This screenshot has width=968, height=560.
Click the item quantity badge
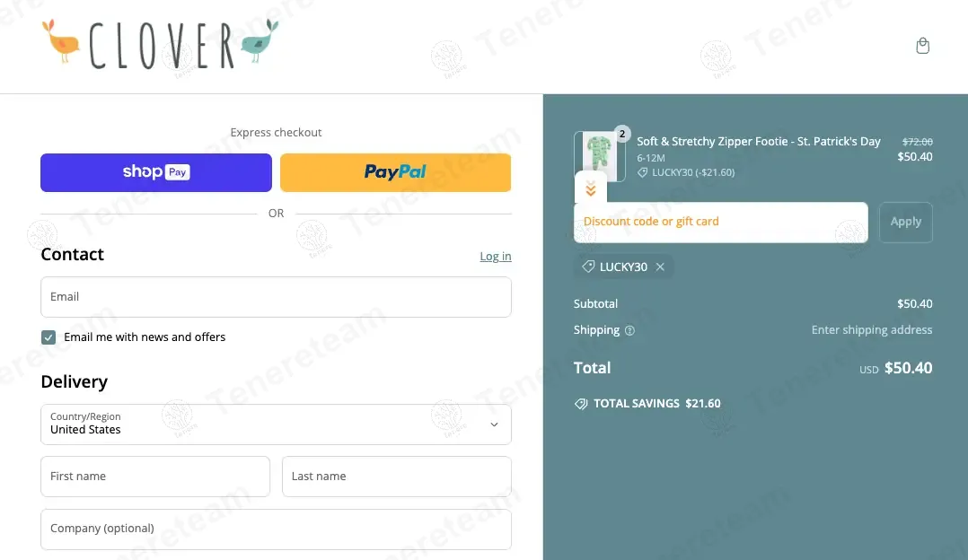622,133
